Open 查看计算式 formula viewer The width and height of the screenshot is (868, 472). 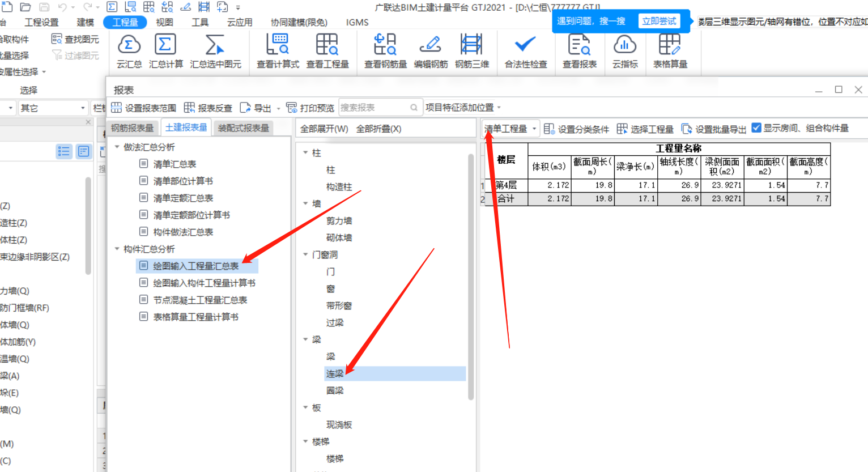pyautogui.click(x=278, y=52)
